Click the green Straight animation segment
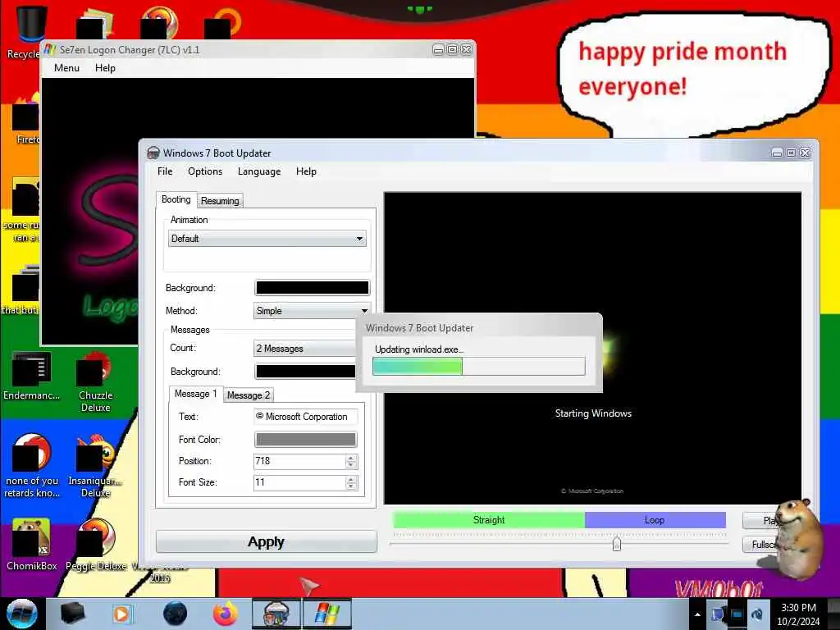The width and height of the screenshot is (840, 630). tap(489, 520)
